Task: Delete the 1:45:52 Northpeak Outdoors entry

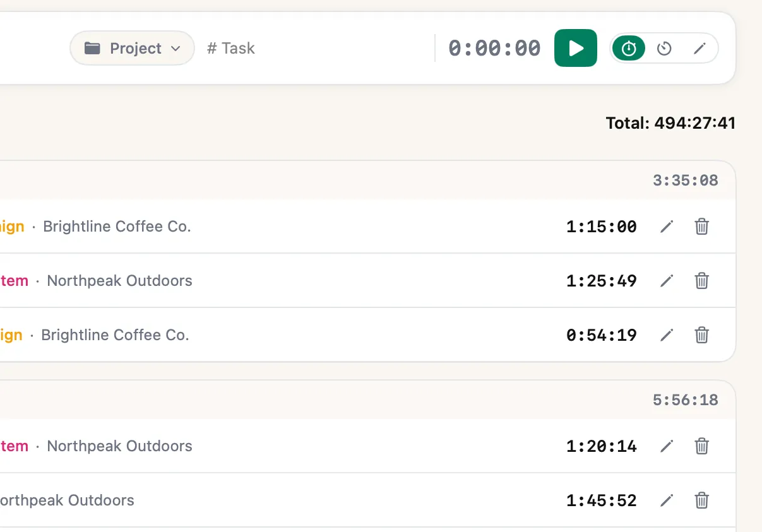Action: (702, 500)
